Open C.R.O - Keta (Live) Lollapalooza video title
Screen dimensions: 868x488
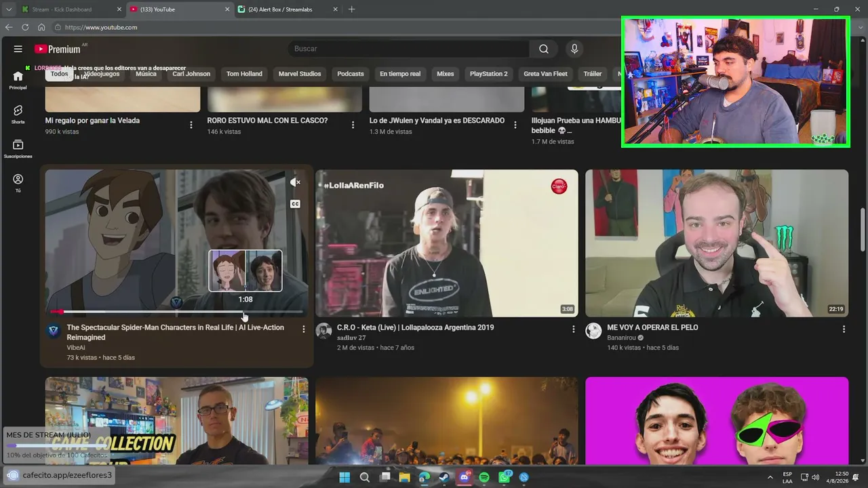click(416, 327)
